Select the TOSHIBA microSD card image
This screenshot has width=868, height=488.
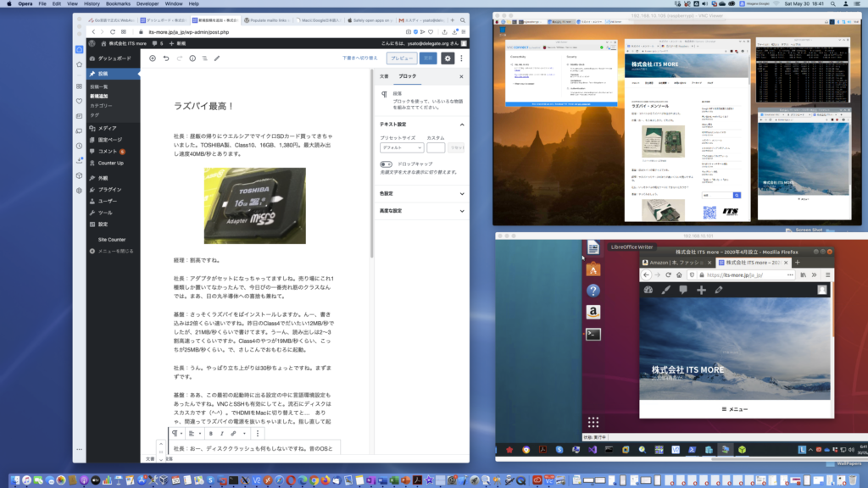tap(254, 205)
